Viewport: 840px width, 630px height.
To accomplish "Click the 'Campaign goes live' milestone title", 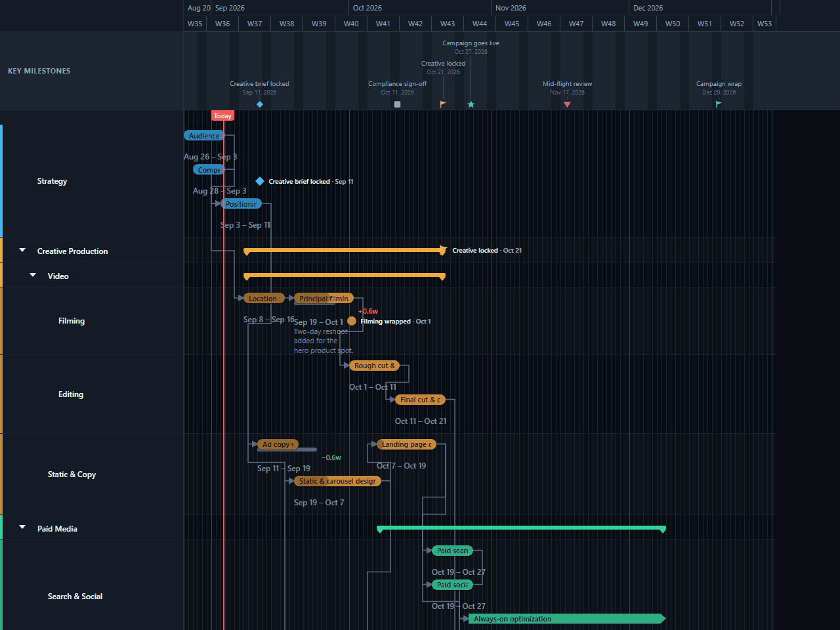I will 471,43.
